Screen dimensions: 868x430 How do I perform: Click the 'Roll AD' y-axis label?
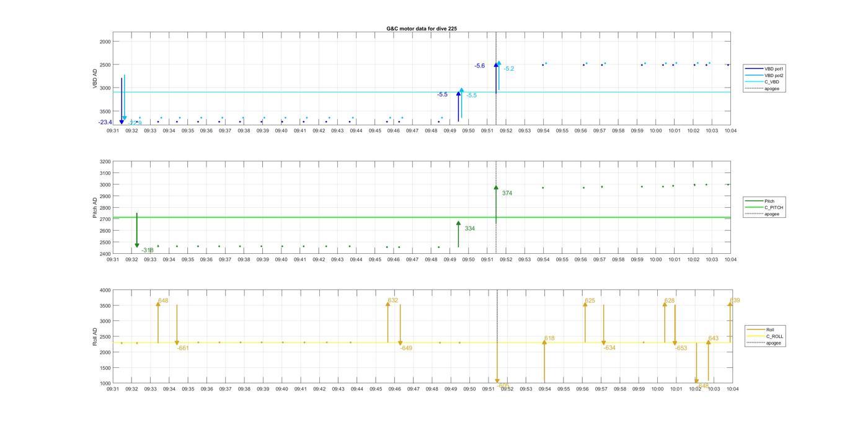pos(95,336)
